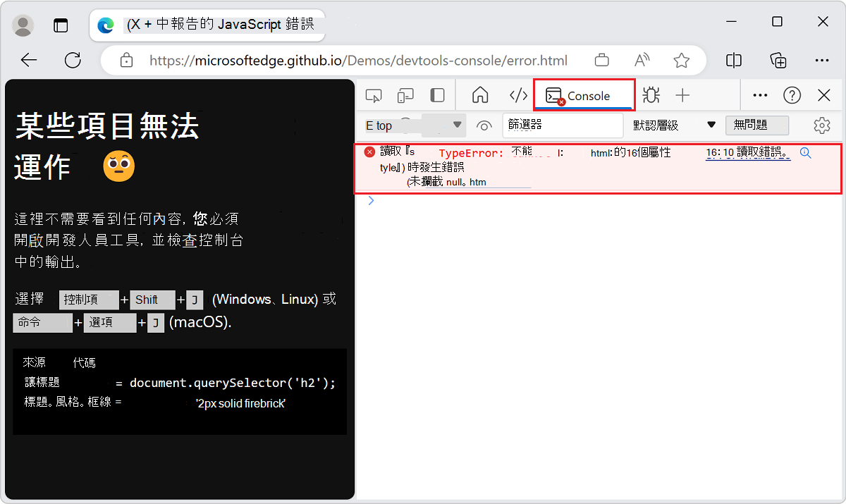Switch to the Console tab
846x504 pixels.
click(x=584, y=94)
